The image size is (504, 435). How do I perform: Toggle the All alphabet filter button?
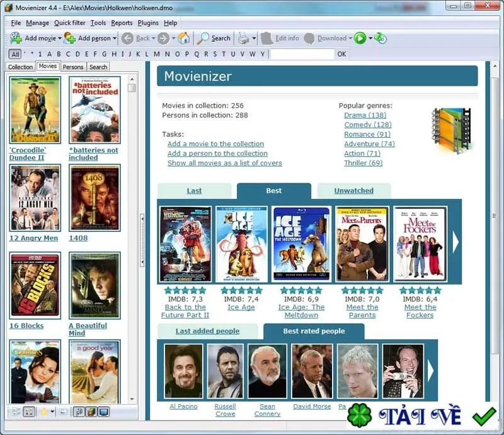point(15,54)
